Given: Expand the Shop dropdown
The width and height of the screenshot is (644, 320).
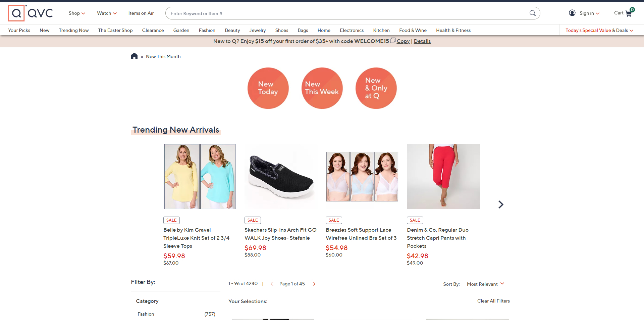Looking at the screenshot, I should coord(77,13).
